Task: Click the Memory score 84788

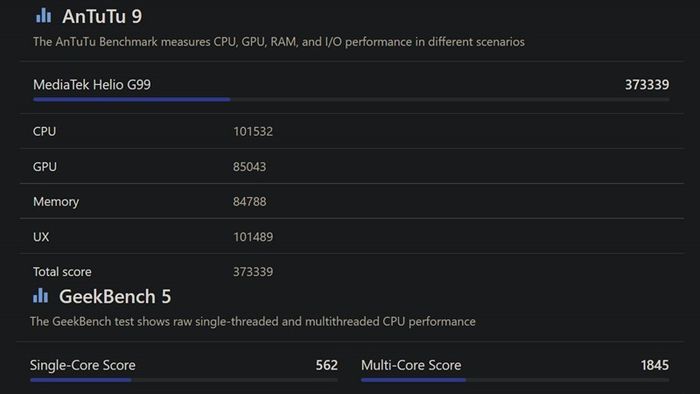Action: point(249,202)
